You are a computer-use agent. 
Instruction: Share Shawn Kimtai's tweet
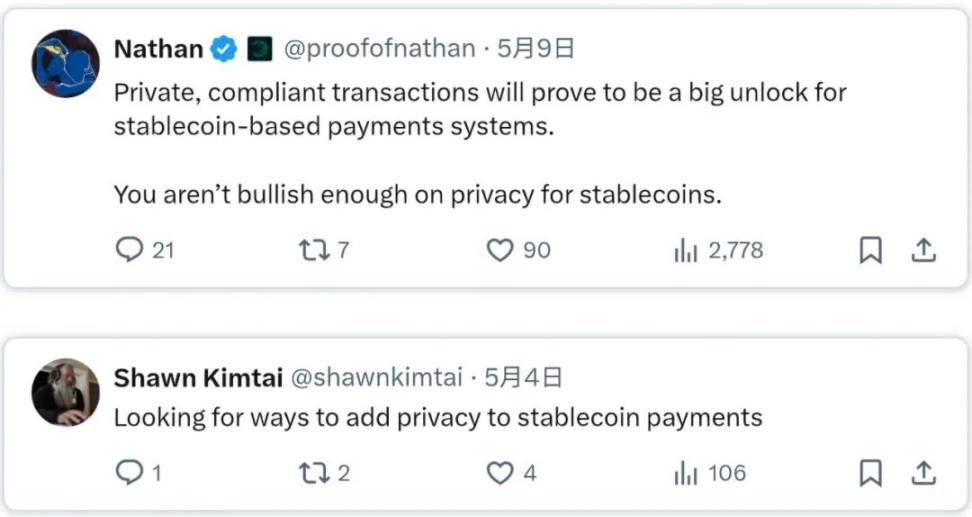click(923, 472)
